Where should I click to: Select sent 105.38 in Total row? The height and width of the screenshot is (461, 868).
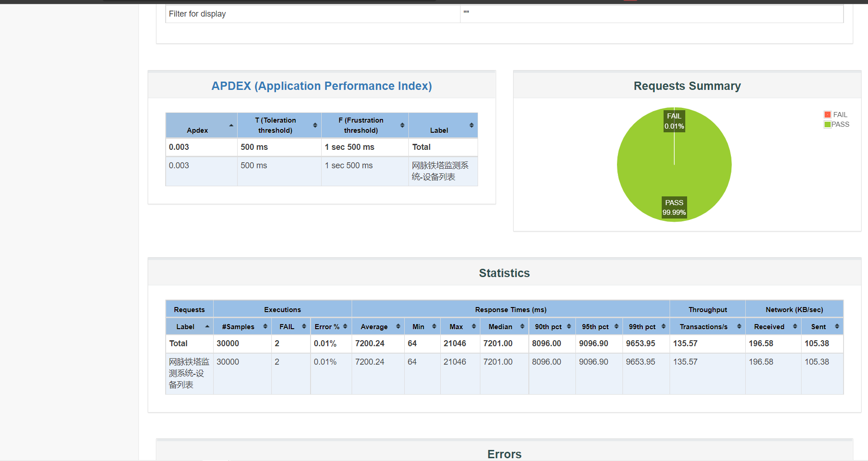tap(817, 343)
